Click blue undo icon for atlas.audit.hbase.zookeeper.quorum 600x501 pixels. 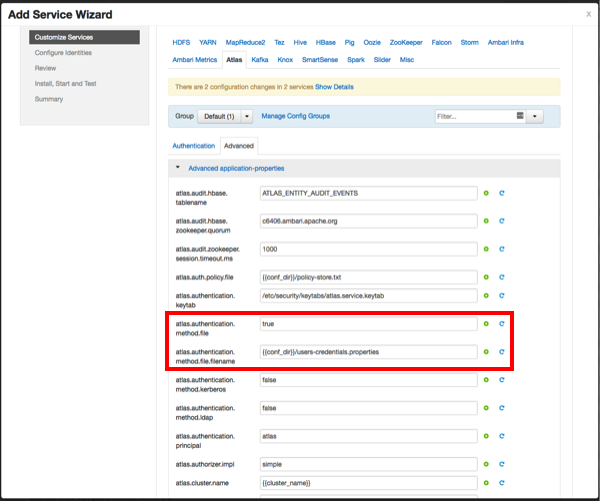click(501, 219)
